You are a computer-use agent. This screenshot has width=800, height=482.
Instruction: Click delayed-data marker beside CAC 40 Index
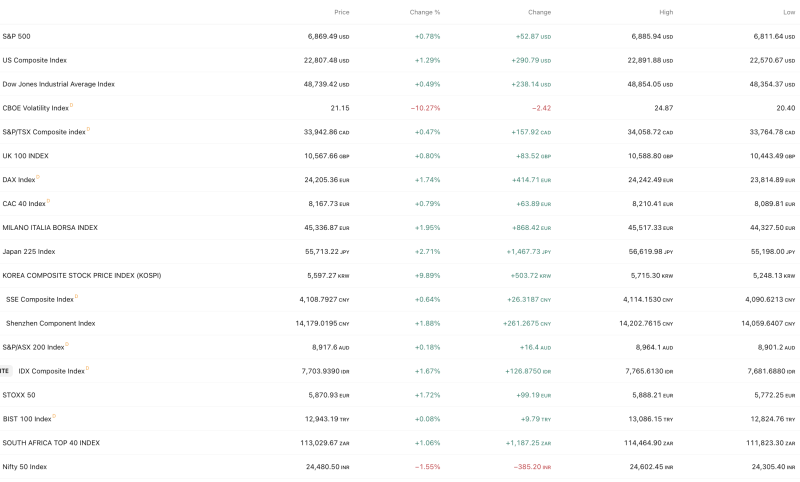[49, 201]
